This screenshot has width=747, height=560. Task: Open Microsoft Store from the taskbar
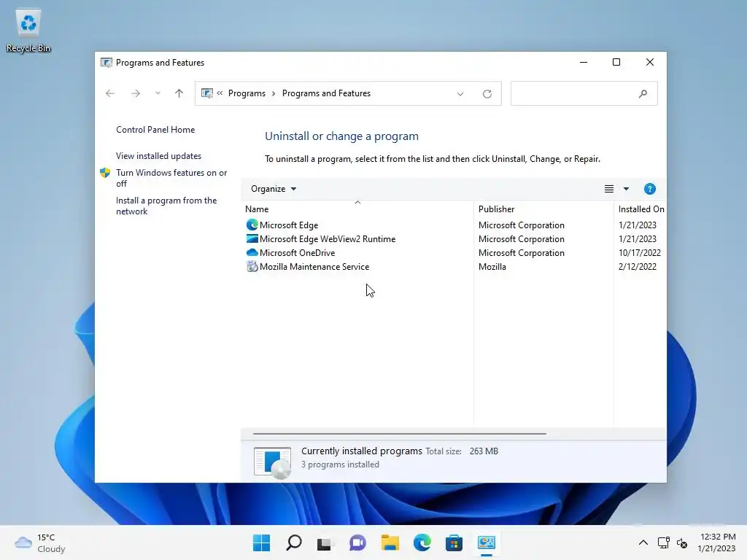click(x=454, y=542)
